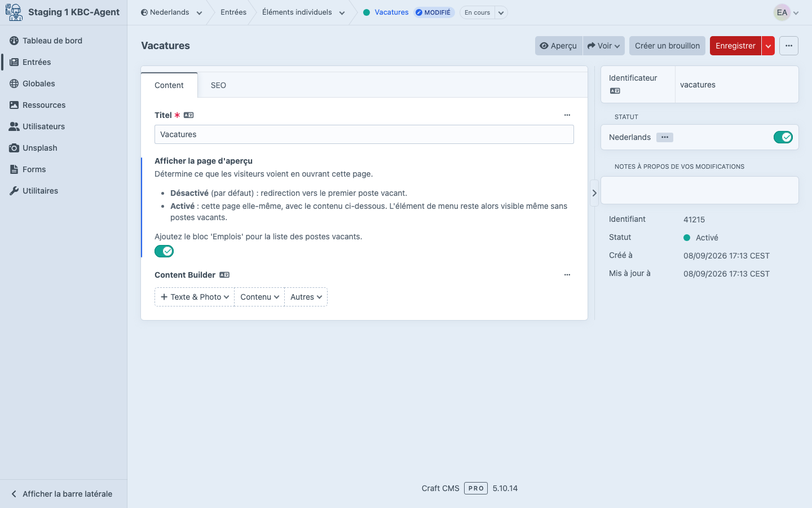Click Craft CMS footer text

click(440, 488)
